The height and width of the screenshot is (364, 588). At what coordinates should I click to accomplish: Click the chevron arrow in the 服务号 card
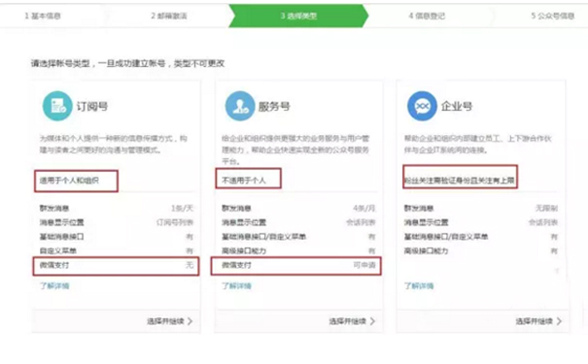click(x=372, y=321)
